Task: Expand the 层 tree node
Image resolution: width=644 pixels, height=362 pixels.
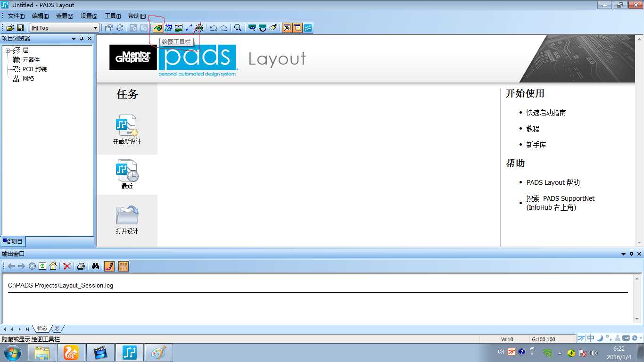Action: tap(8, 50)
